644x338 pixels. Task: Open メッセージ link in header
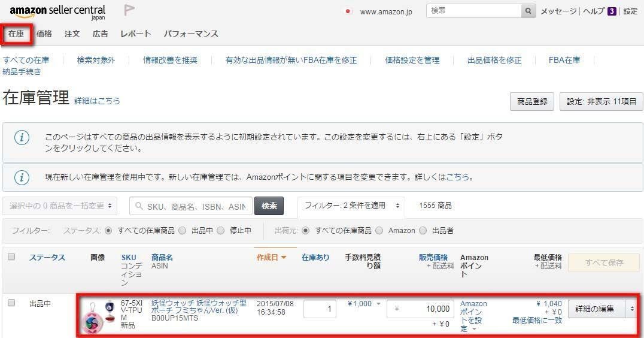[x=558, y=11]
